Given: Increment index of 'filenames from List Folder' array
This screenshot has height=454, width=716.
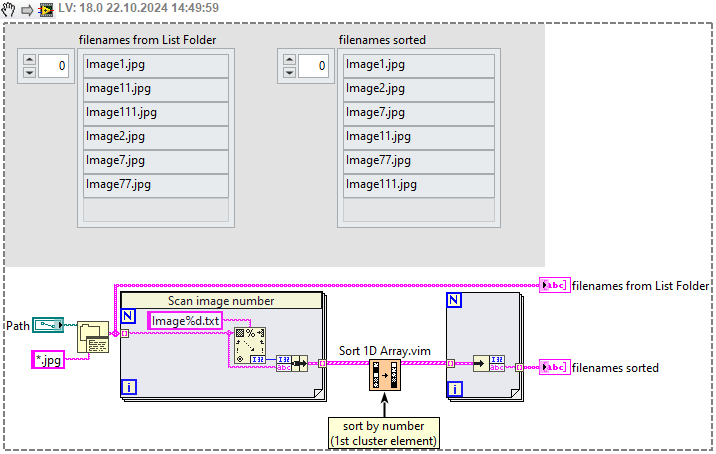Looking at the screenshot, I should pos(29,60).
